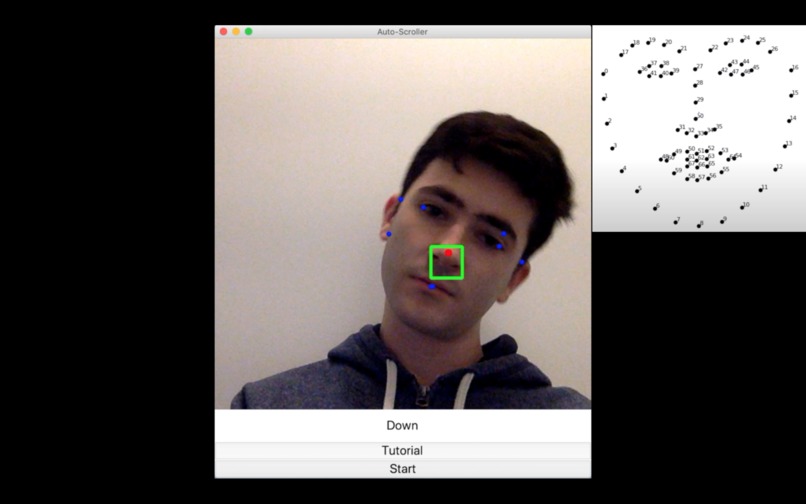
Task: Select the Down direction label
Action: (x=402, y=425)
